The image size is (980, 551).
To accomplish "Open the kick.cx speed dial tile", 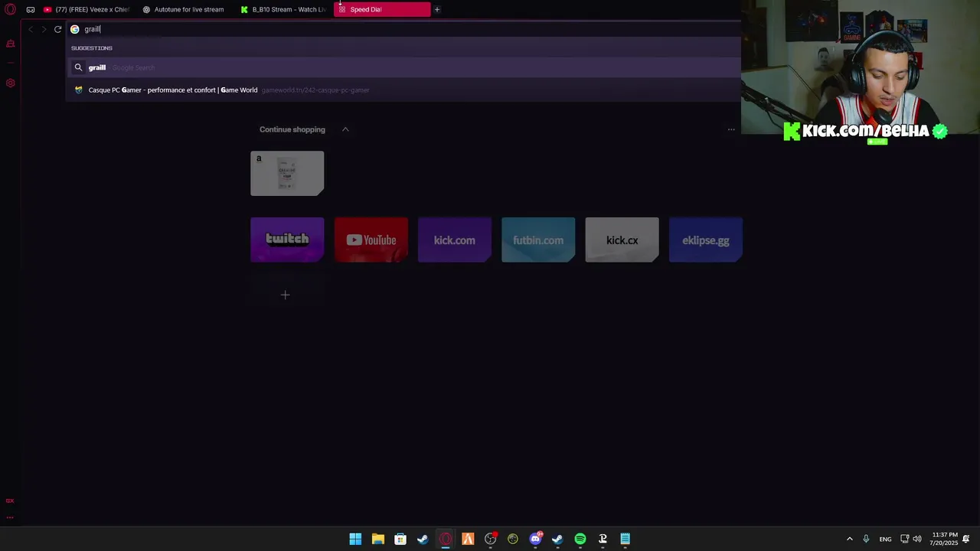I will point(622,240).
